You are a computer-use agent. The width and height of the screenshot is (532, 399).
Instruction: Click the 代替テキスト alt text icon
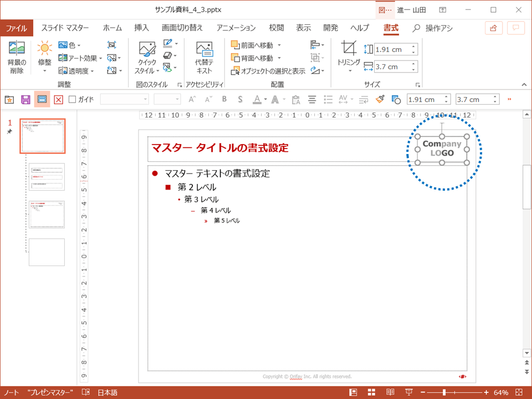coord(204,57)
